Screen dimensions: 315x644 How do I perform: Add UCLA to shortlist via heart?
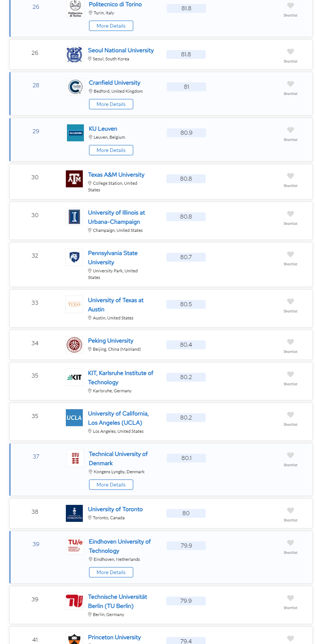(290, 415)
